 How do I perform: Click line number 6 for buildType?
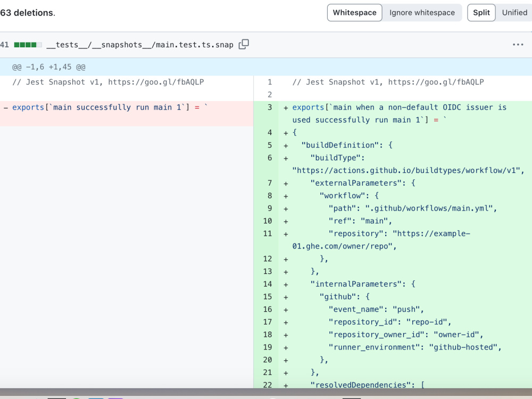(x=269, y=158)
